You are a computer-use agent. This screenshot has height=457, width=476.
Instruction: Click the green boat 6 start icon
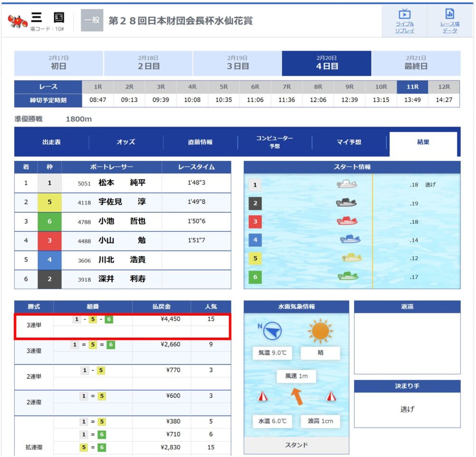coord(348,276)
